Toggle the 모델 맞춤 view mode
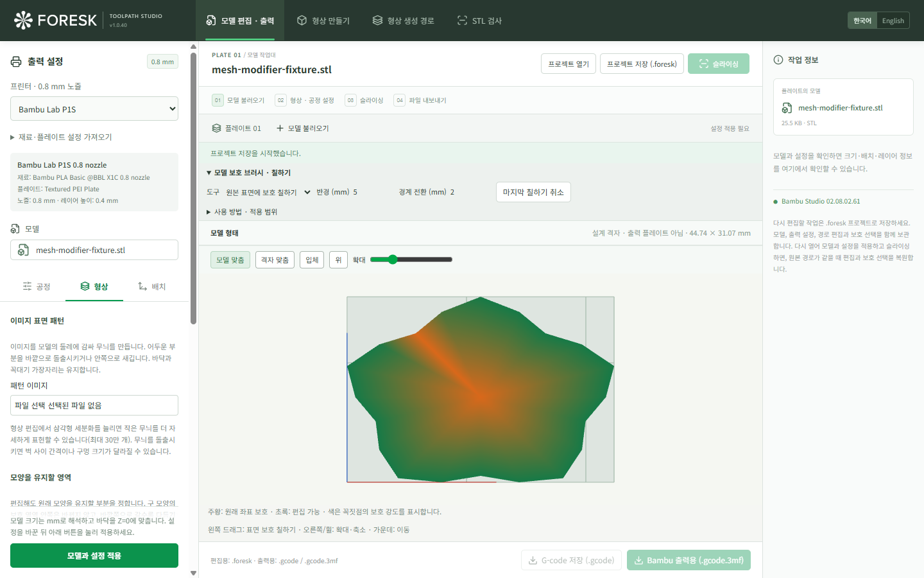 (x=230, y=260)
